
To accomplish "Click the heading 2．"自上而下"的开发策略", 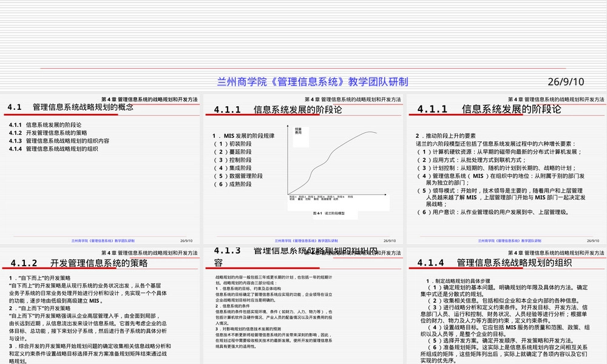I will pyautogui.click(x=40, y=308).
